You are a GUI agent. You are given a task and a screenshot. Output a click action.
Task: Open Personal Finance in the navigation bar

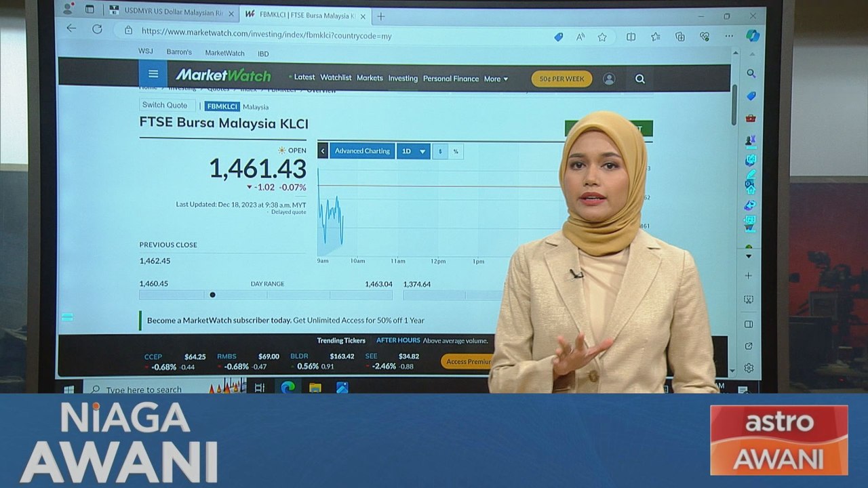(x=451, y=79)
